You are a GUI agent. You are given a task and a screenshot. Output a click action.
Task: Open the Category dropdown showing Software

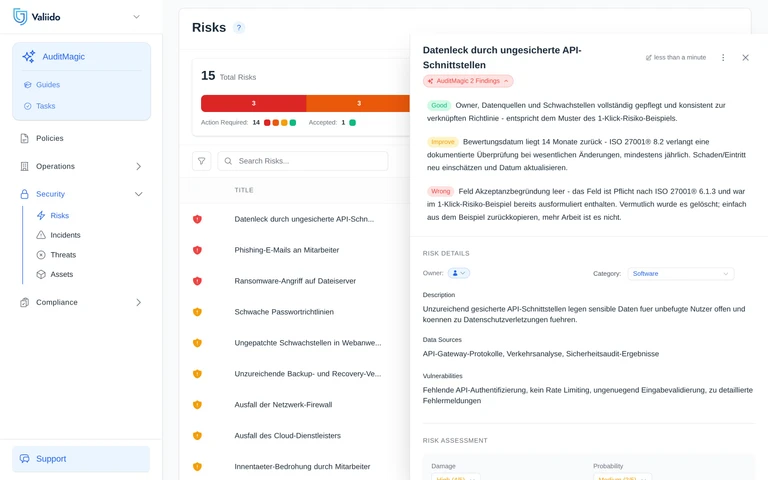(681, 273)
